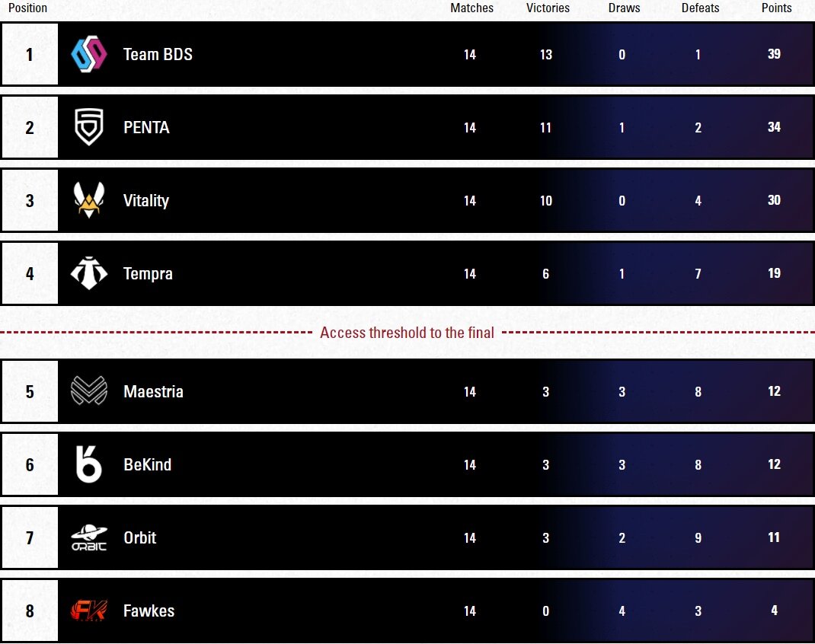Click the BeKind b logo
815x644 pixels.
tap(89, 464)
